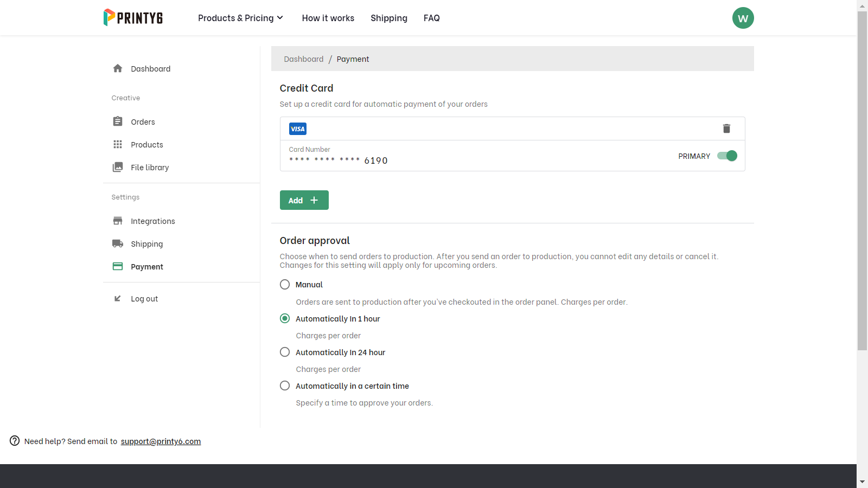Click the Integrations store icon
868x488 pixels.
tap(118, 221)
